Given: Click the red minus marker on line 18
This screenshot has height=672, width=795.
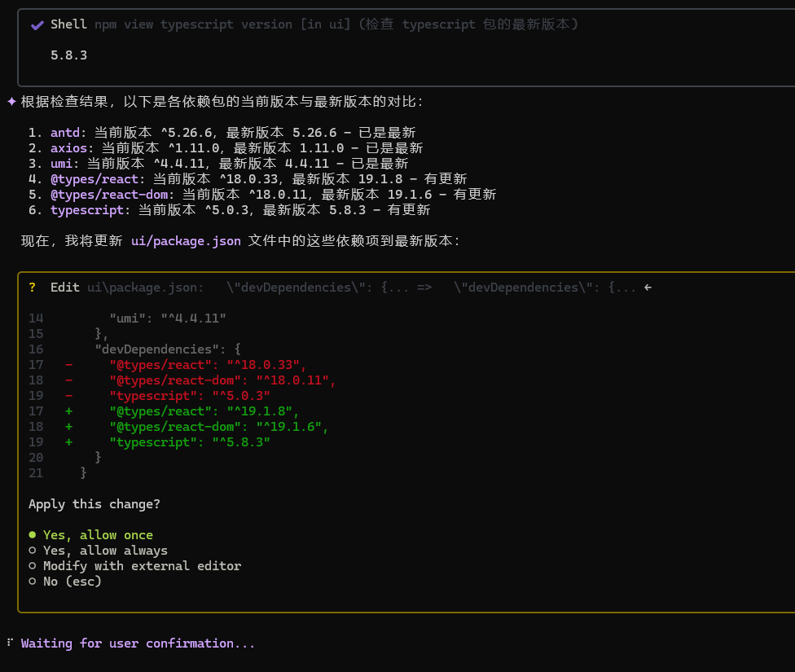Looking at the screenshot, I should point(68,380).
